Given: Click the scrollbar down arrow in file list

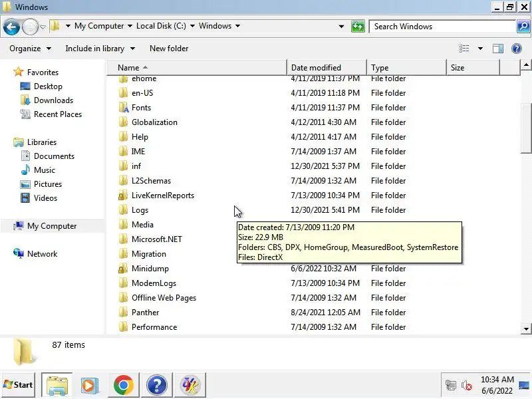Looking at the screenshot, I should [x=526, y=329].
